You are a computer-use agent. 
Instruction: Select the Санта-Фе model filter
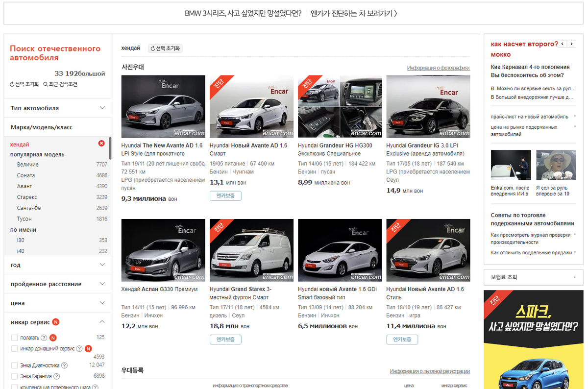28,208
